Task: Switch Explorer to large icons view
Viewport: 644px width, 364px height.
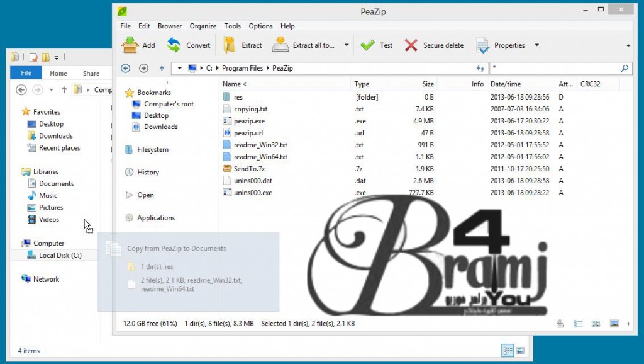Action: click(519, 351)
